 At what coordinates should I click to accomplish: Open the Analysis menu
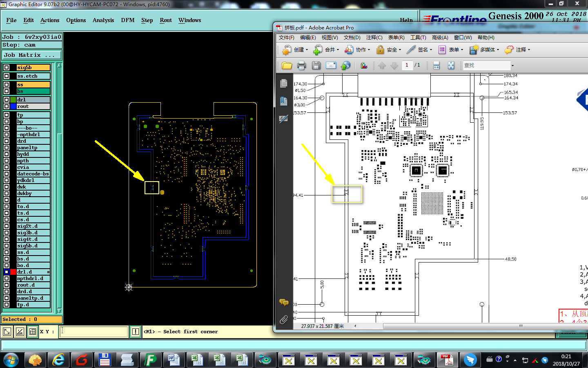103,20
